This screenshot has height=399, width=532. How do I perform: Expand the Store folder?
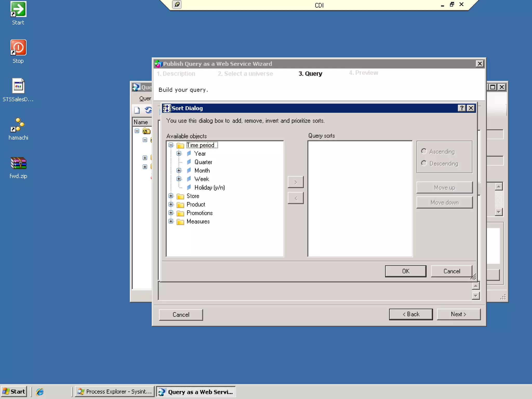point(171,196)
